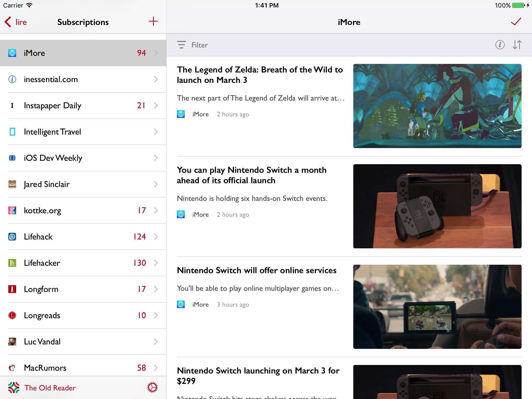The image size is (532, 399).
Task: View the Switch dock and controller thumbnail
Action: point(437,206)
